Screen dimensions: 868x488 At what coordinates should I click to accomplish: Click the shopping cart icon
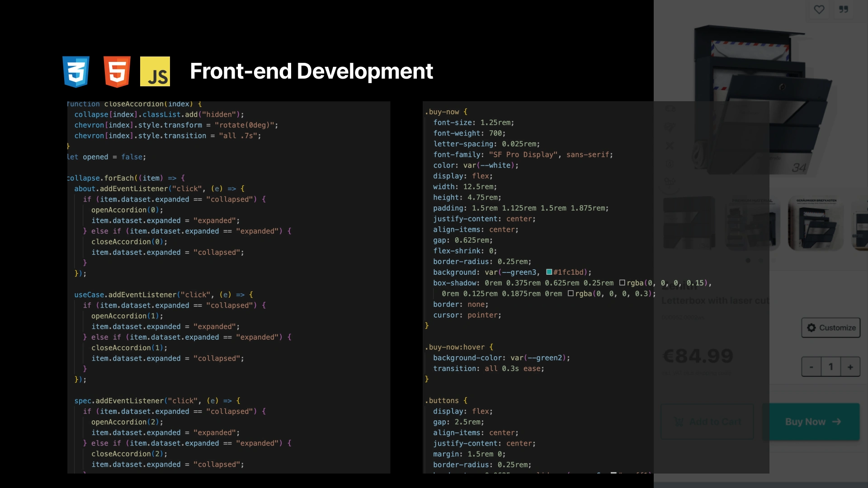click(x=679, y=422)
